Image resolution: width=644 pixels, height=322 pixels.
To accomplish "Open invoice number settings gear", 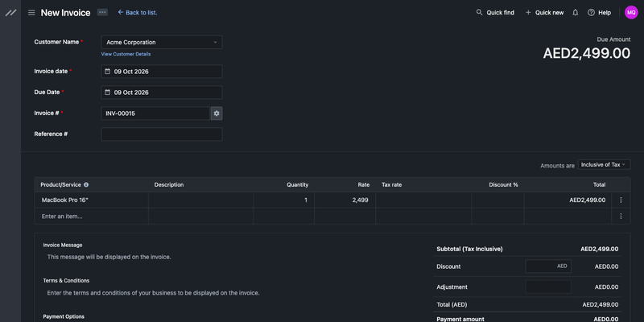I will click(x=217, y=114).
